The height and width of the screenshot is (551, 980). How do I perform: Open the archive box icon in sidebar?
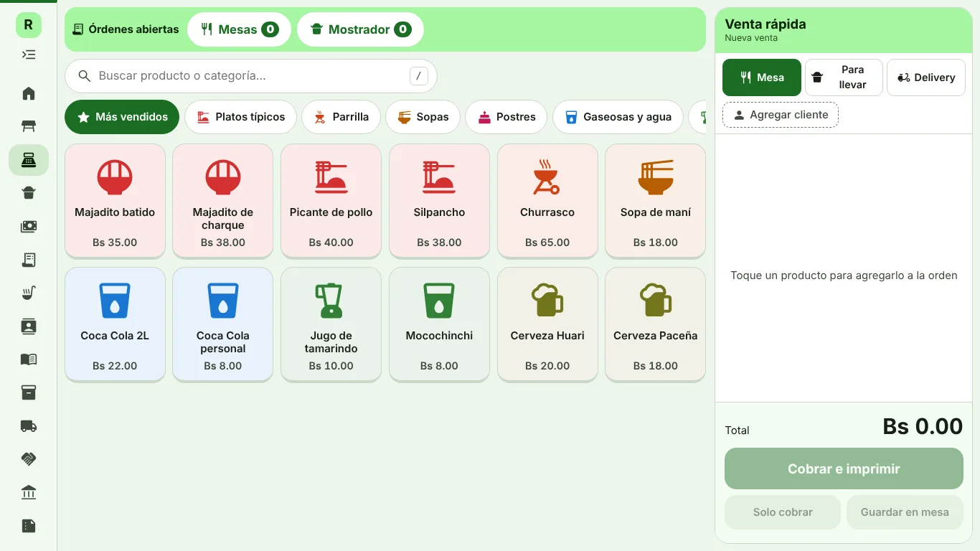pyautogui.click(x=29, y=392)
